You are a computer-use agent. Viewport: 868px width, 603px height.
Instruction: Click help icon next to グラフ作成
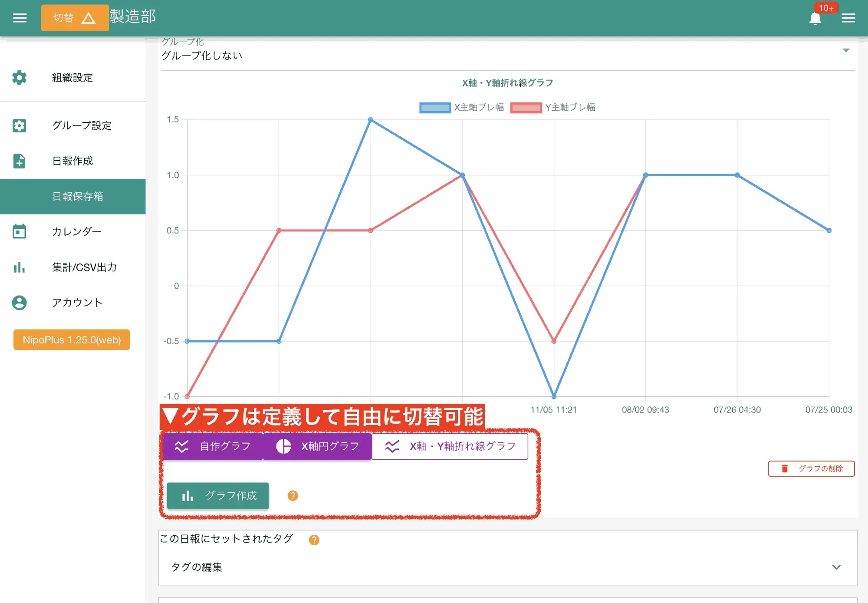pyautogui.click(x=293, y=496)
